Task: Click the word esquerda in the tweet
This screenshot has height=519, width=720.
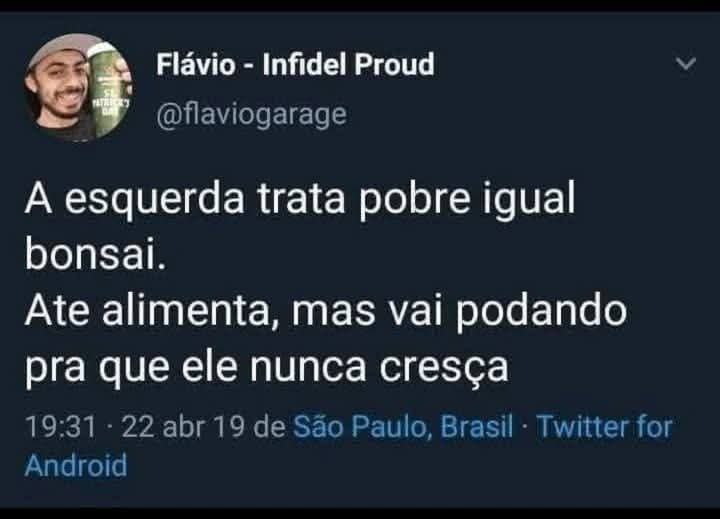Action: point(155,200)
